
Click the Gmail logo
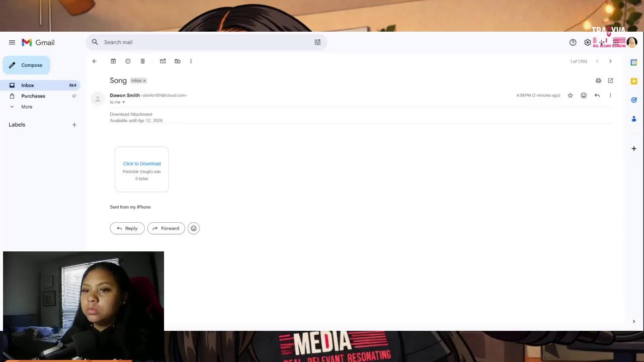pyautogui.click(x=38, y=42)
